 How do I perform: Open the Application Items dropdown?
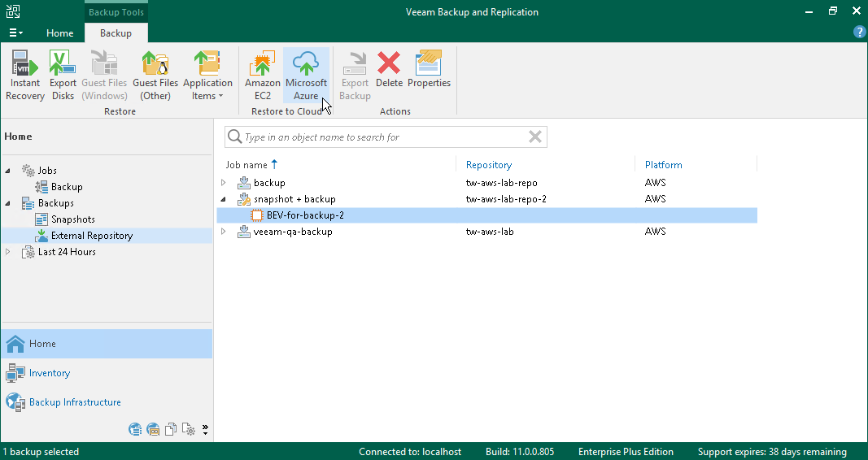pos(207,76)
